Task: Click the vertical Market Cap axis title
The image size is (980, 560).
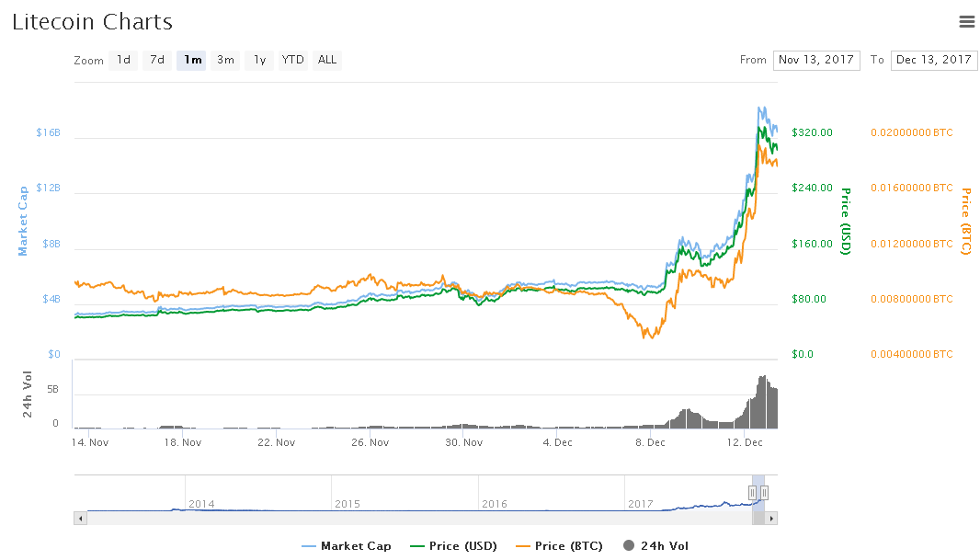Action: click(23, 222)
